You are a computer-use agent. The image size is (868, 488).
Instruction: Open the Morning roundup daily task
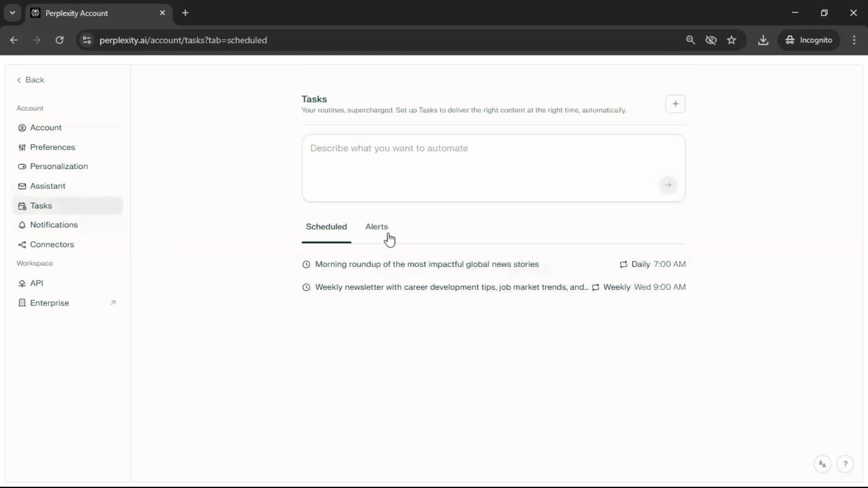coord(426,264)
